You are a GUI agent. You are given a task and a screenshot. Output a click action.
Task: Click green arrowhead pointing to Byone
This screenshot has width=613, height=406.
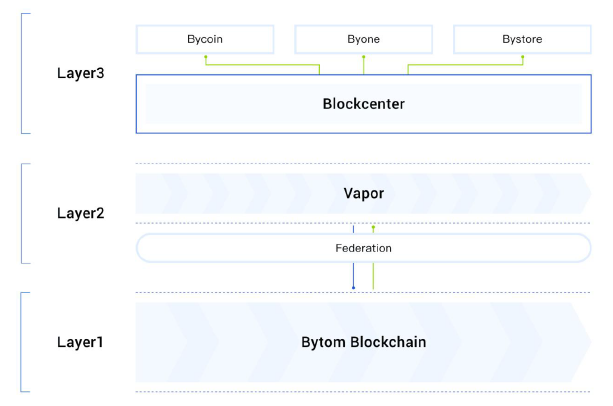(x=363, y=58)
